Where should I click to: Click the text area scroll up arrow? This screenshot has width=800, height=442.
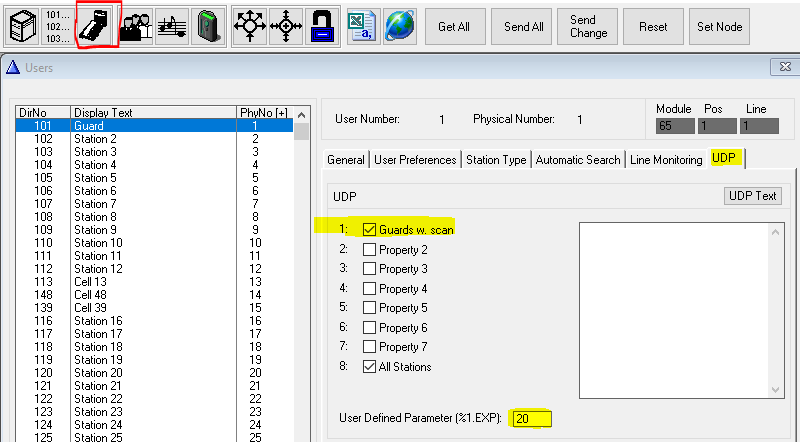pos(776,232)
